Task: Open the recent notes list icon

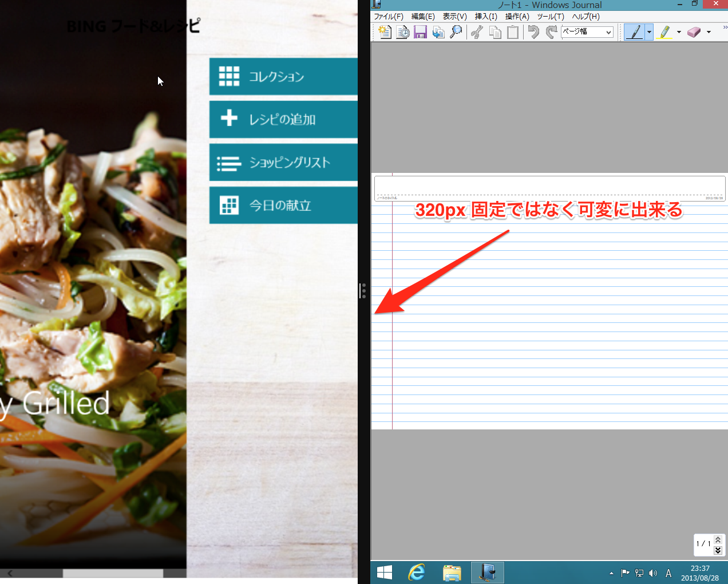Action: click(x=402, y=32)
